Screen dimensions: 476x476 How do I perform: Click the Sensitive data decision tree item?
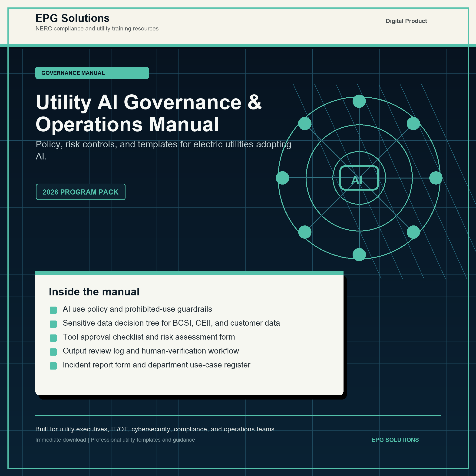pos(171,323)
